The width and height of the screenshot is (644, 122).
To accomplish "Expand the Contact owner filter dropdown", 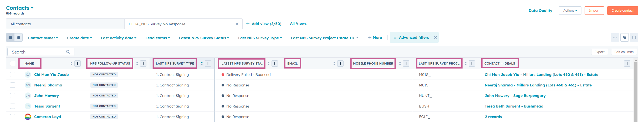I will (43, 38).
